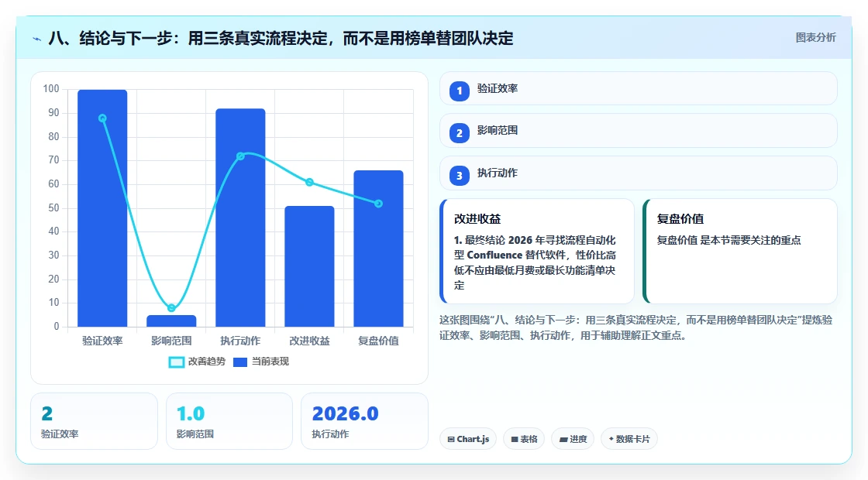Click trend line point on 执行动作
868x480 pixels.
point(240,156)
